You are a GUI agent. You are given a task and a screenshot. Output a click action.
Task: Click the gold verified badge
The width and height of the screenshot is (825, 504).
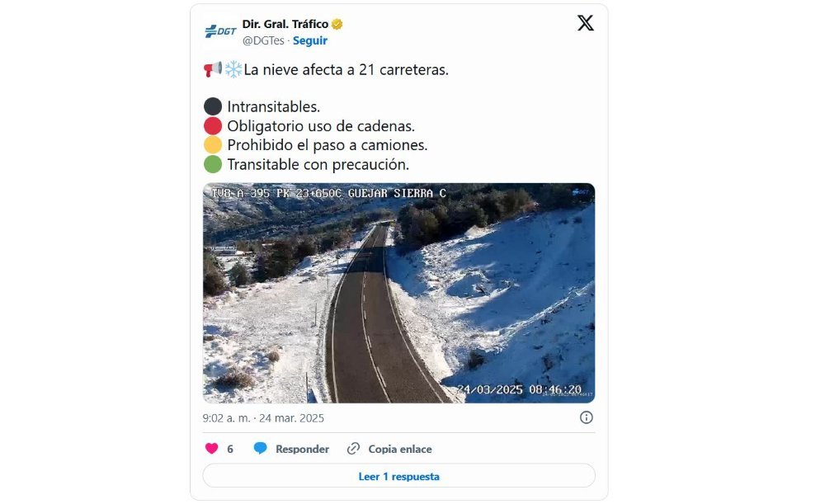coord(337,24)
